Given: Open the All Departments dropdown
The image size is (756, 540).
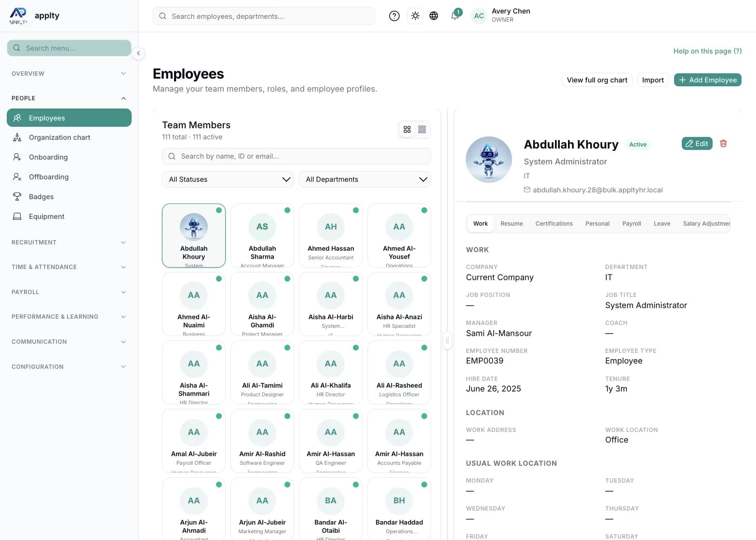Looking at the screenshot, I should [x=365, y=179].
